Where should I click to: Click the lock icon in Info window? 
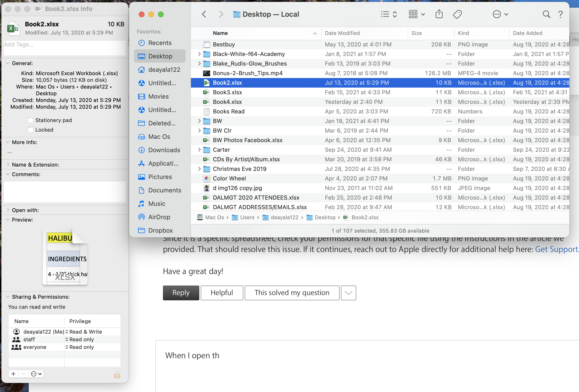117,375
